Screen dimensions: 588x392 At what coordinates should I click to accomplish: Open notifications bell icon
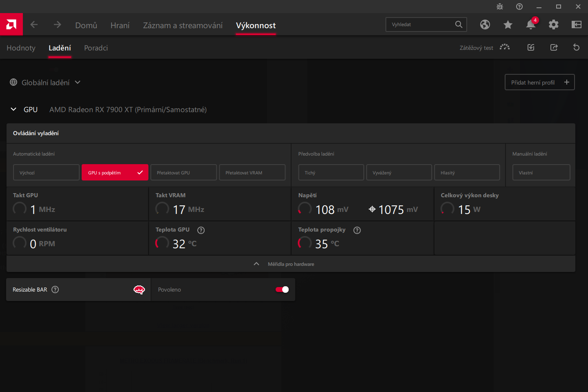(x=531, y=24)
